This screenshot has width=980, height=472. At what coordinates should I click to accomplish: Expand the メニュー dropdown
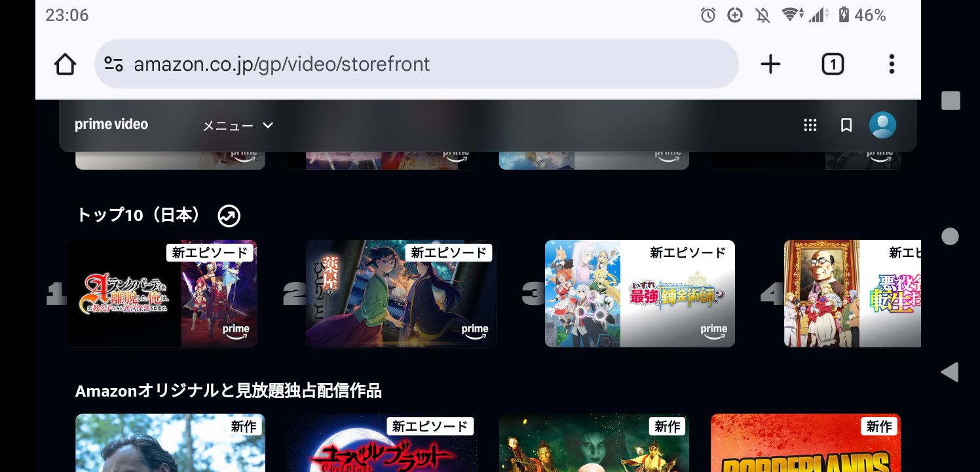[x=238, y=125]
